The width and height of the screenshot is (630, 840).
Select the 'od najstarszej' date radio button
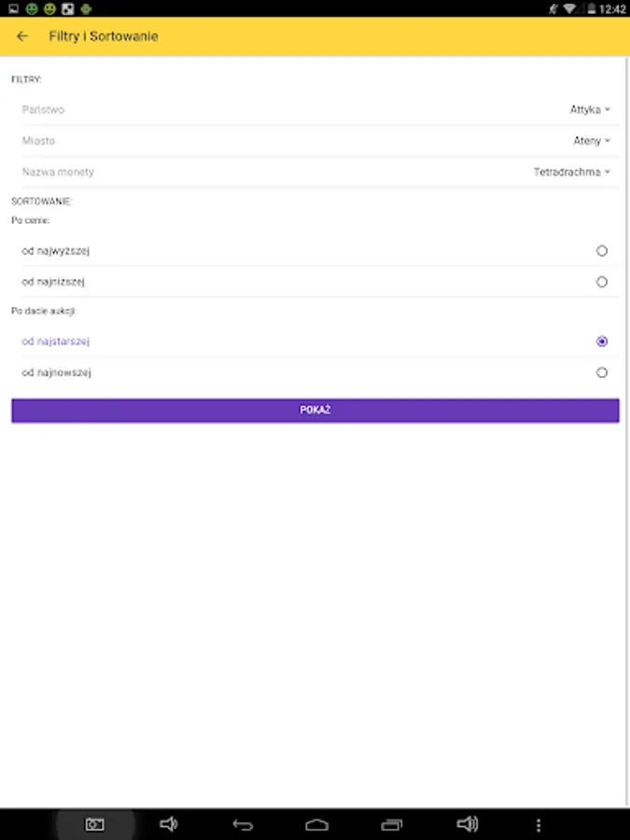tap(601, 342)
